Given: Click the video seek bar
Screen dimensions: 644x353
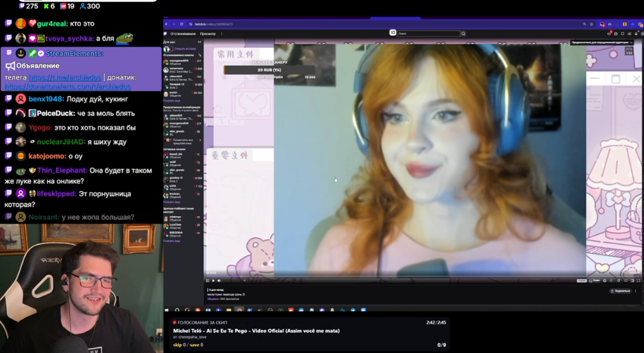Looking at the screenshot, I should pyautogui.click(x=423, y=276).
